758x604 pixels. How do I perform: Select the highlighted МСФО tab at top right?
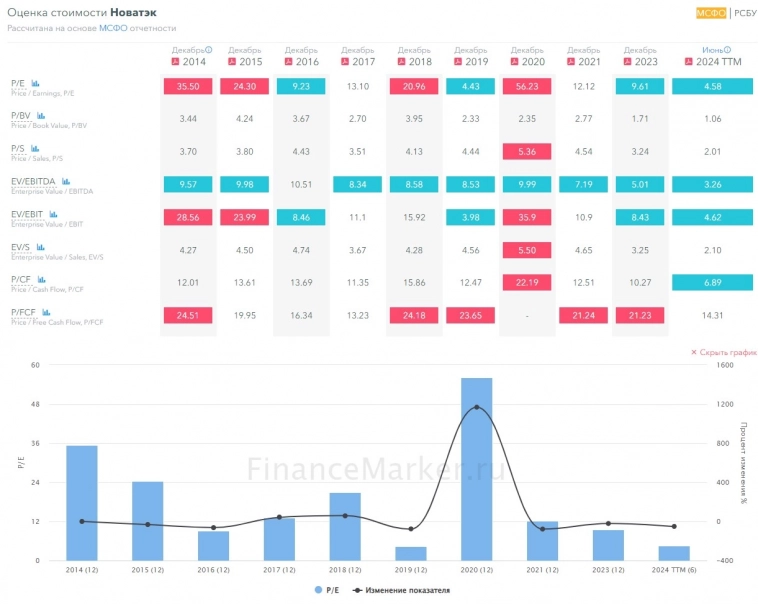(710, 13)
